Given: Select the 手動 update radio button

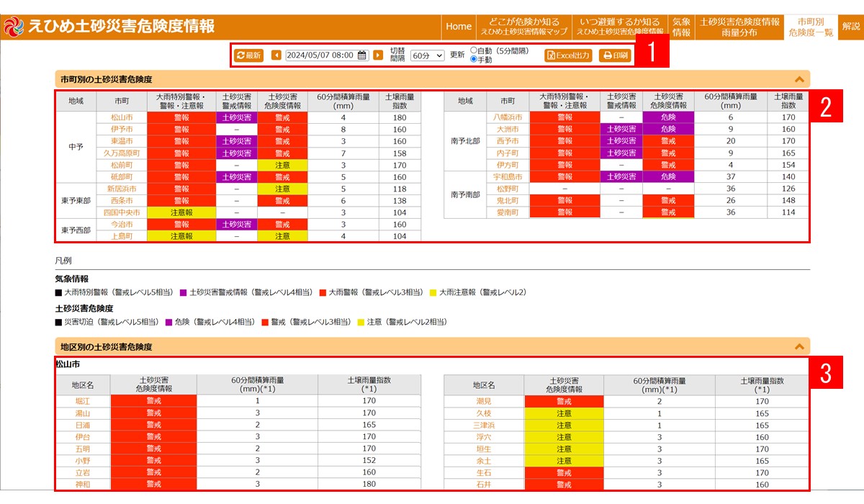Looking at the screenshot, I should [x=474, y=60].
